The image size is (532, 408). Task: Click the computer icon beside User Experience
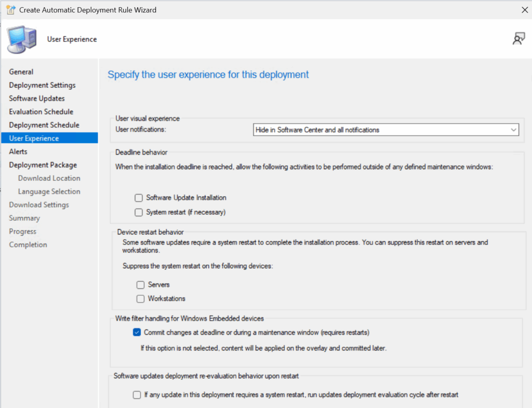(x=22, y=39)
